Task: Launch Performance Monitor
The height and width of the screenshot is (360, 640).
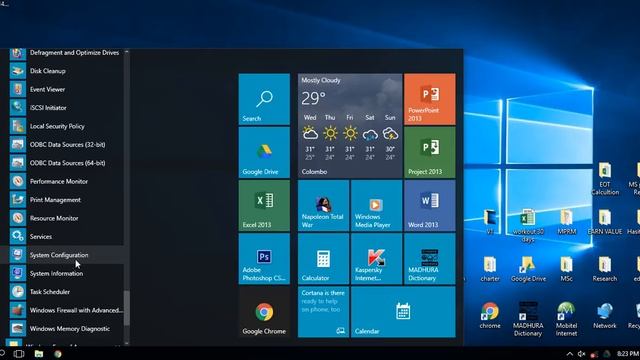Action: click(62, 181)
